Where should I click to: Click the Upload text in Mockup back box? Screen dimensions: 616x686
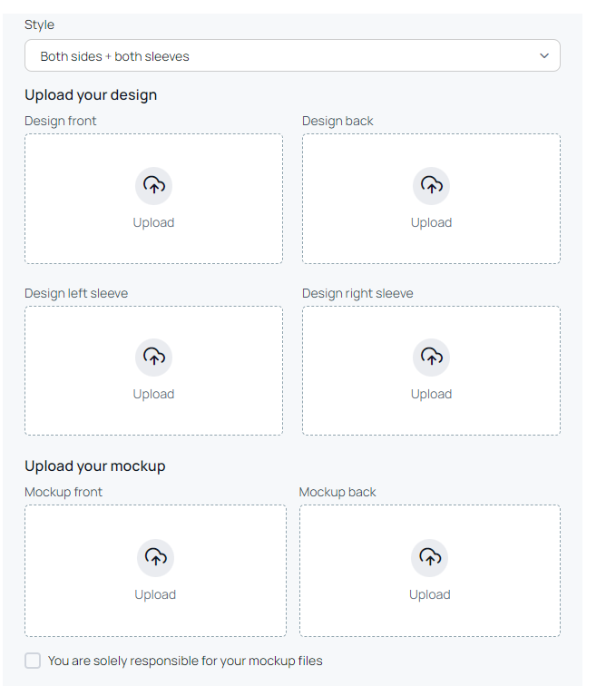point(430,594)
